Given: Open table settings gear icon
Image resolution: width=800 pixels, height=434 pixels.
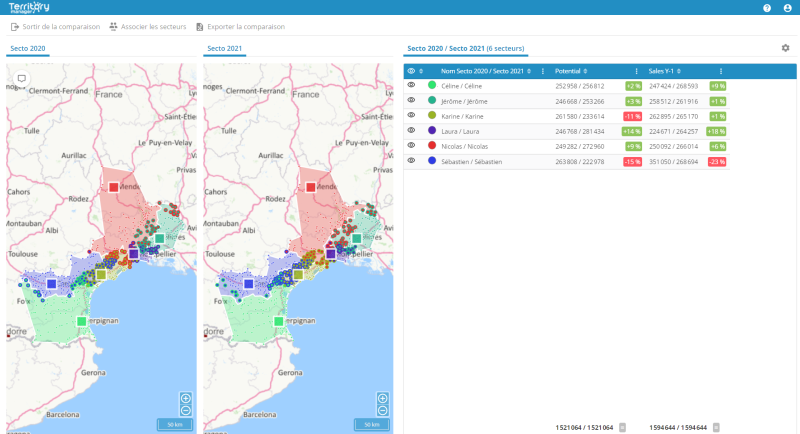Looking at the screenshot, I should [785, 48].
